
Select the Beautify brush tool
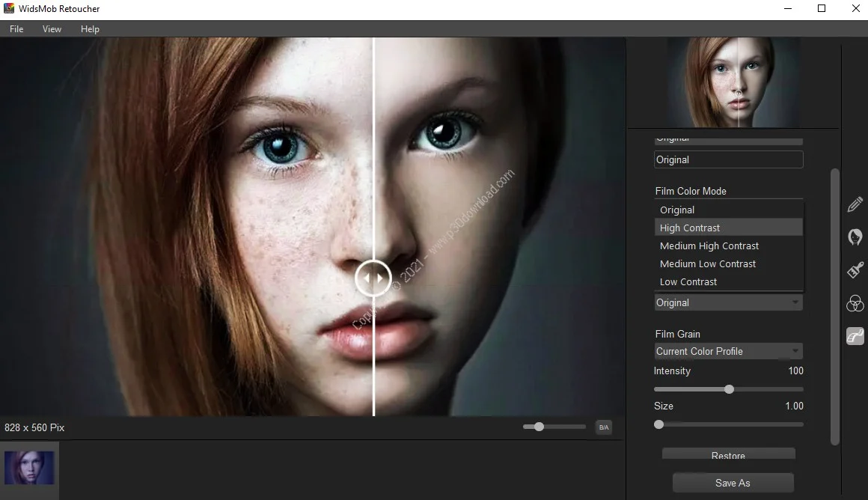(855, 269)
